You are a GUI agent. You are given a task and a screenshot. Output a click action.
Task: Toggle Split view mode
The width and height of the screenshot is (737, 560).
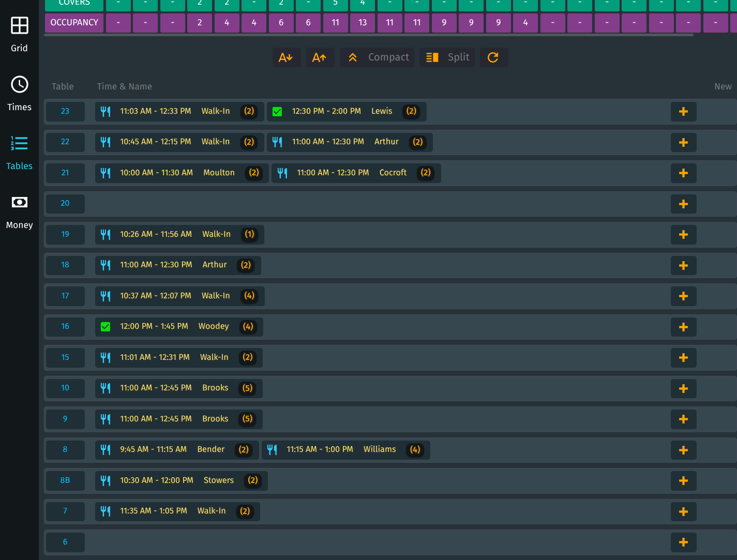447,57
